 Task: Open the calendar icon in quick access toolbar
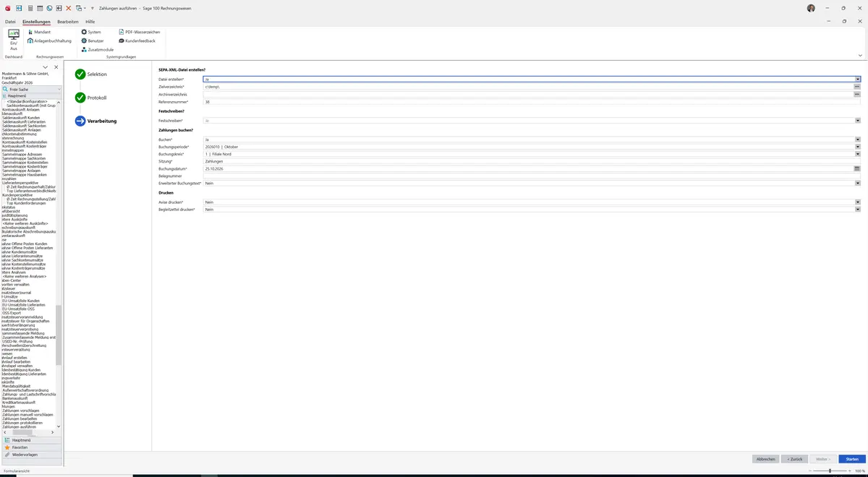(39, 8)
